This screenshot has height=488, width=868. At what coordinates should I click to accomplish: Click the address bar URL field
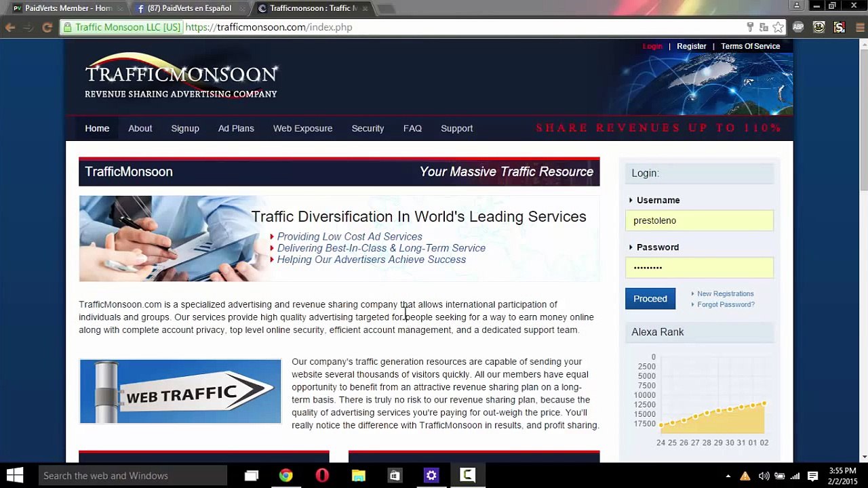point(461,27)
